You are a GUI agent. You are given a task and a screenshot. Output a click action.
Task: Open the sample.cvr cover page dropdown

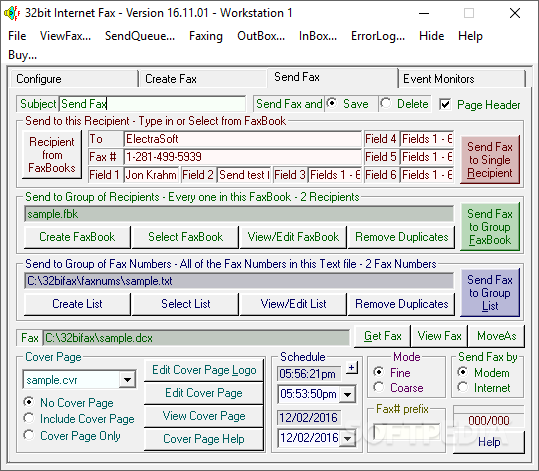tap(128, 380)
